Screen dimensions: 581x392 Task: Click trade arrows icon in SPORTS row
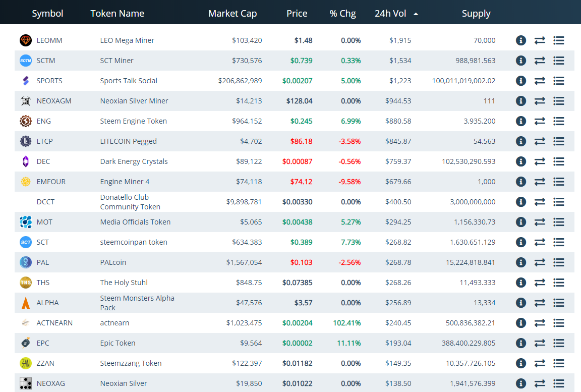click(x=540, y=81)
